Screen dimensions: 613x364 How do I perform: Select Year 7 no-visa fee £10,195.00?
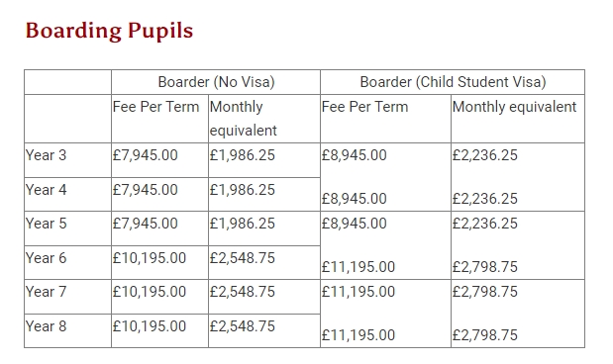150,292
